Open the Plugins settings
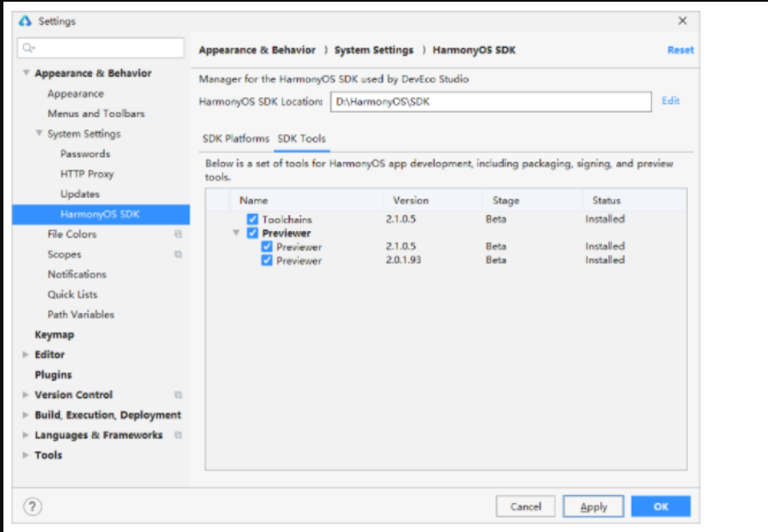768x532 pixels. click(54, 375)
